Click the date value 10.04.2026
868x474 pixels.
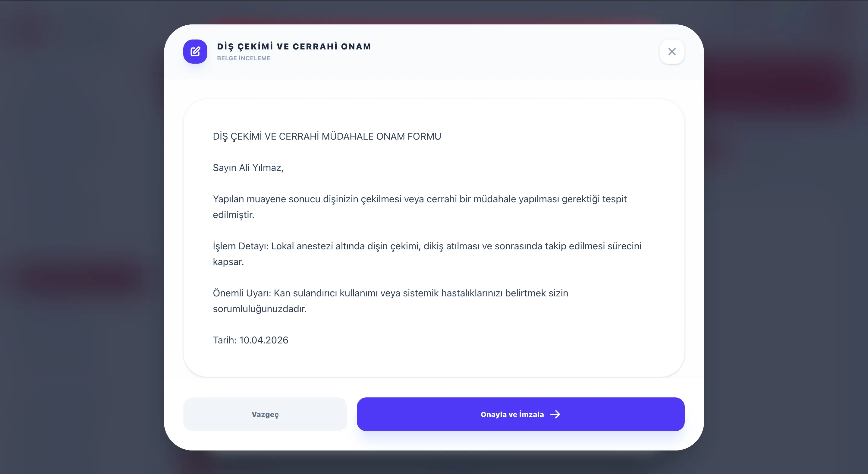click(264, 340)
